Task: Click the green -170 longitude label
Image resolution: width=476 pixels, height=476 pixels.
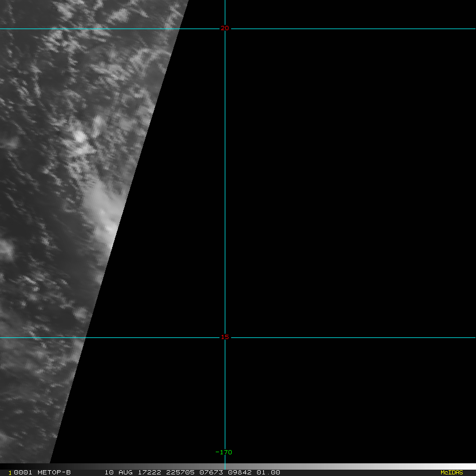Action: 224,452
